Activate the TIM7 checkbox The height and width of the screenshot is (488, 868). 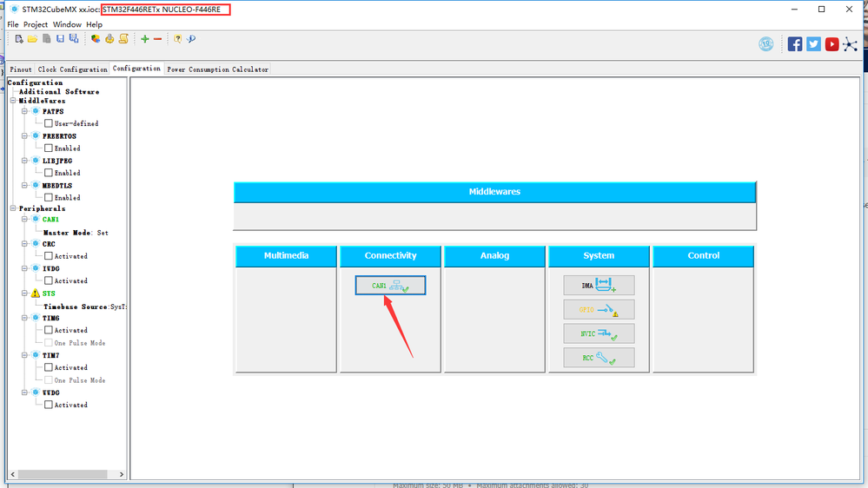coord(49,367)
